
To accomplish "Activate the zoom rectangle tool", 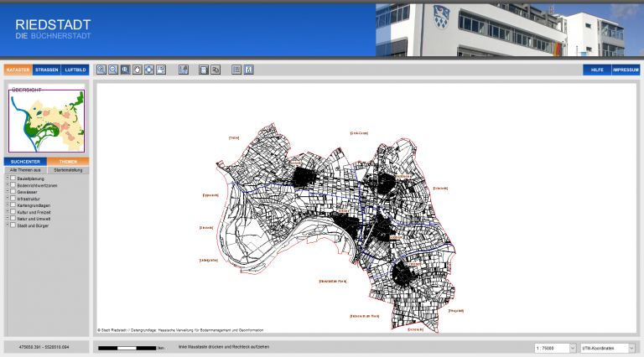I will pos(125,70).
